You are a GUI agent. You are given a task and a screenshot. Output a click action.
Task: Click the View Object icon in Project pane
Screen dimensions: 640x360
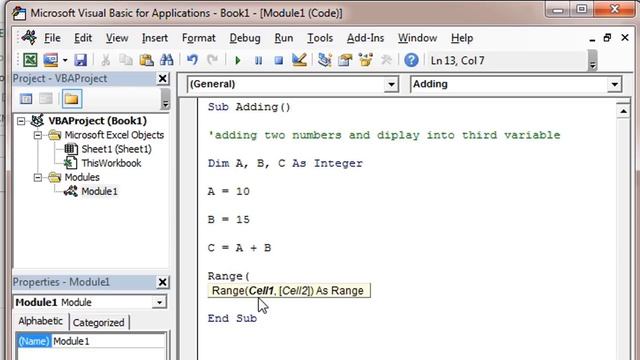coord(46,99)
